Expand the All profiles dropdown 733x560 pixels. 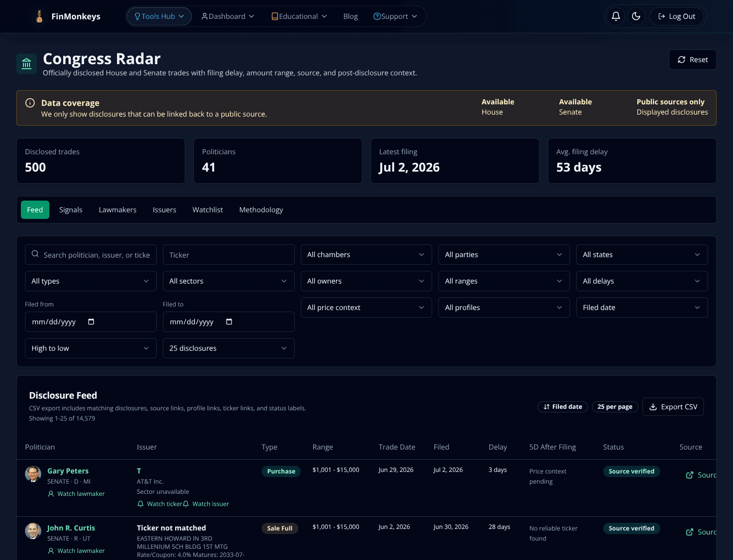click(x=504, y=307)
